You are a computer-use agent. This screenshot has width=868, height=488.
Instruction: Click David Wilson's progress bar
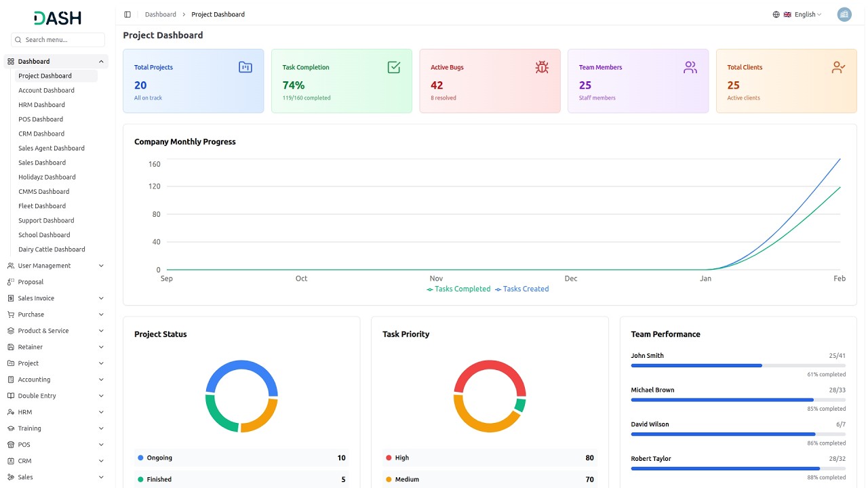(x=738, y=434)
